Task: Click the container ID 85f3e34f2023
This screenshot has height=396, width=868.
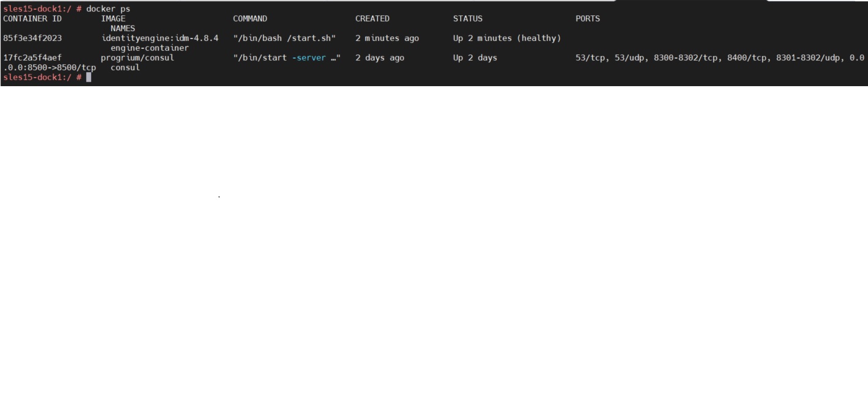Action: [28, 38]
